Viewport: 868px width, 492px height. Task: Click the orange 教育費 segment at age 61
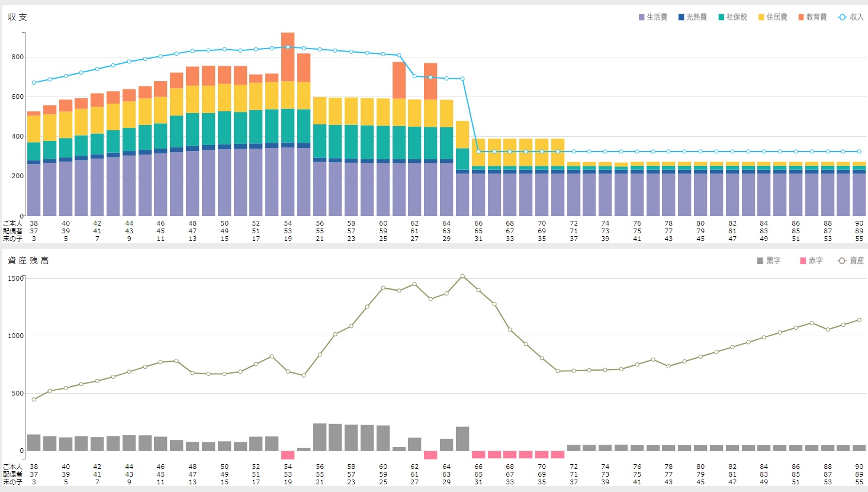(x=399, y=80)
